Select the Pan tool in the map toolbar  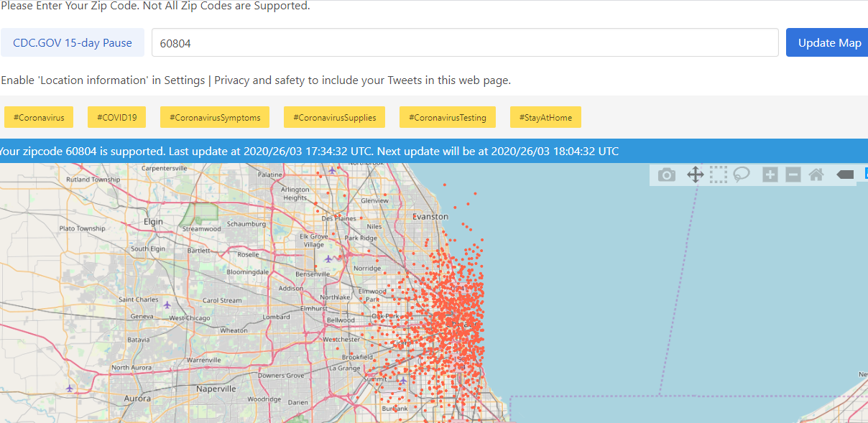(x=695, y=175)
